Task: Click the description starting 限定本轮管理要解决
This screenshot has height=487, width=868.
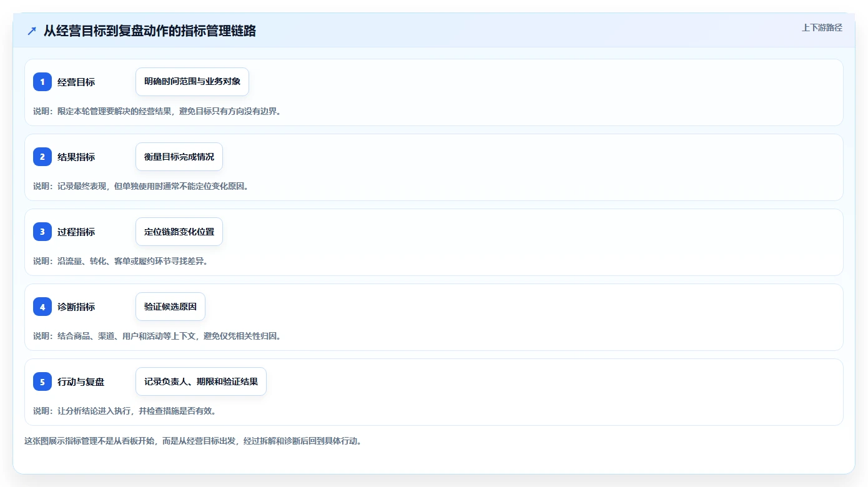Action: (157, 111)
